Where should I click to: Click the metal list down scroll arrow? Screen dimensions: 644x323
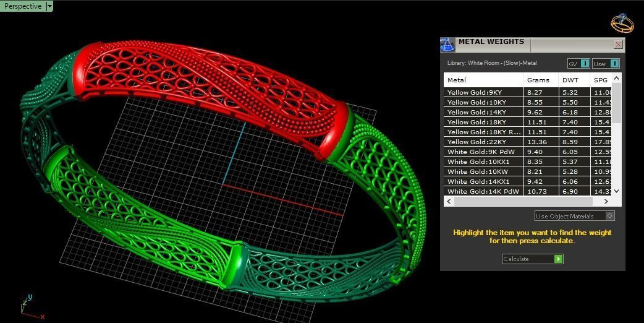pyautogui.click(x=616, y=191)
